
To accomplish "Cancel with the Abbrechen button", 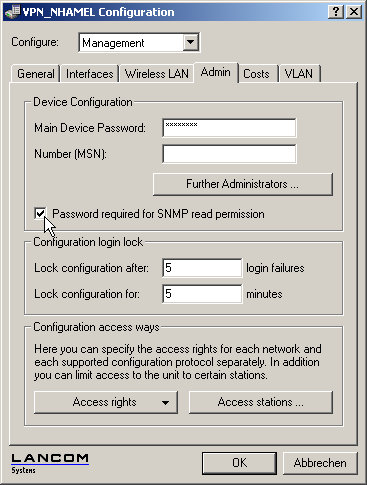I will coord(320,463).
